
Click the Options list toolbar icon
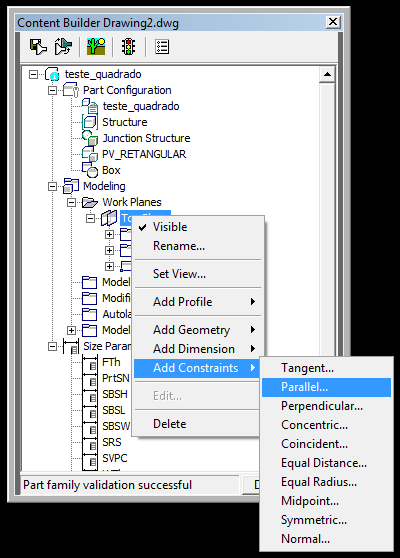(162, 47)
